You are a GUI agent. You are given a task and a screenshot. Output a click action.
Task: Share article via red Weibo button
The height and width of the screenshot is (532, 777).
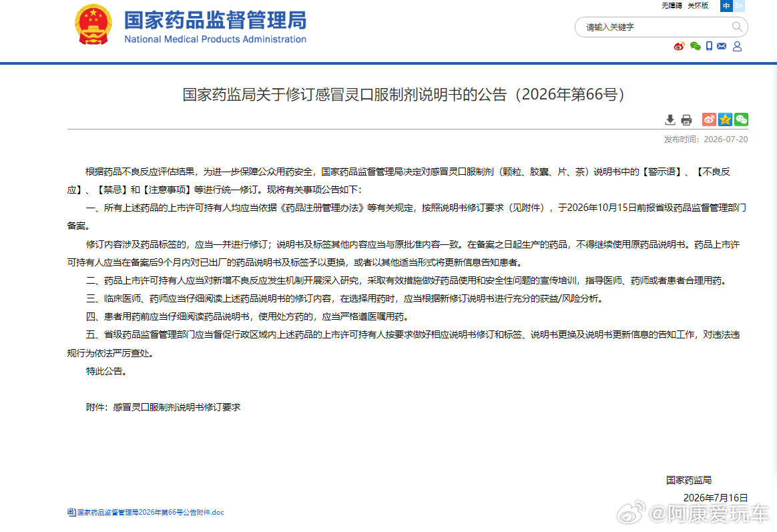tap(709, 119)
